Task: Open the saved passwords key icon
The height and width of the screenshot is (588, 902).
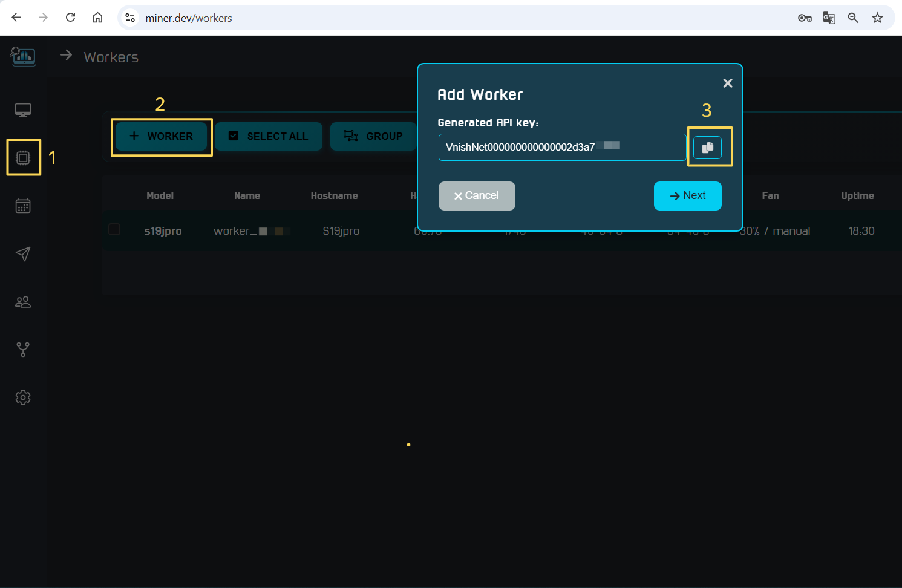Action: coord(805,18)
